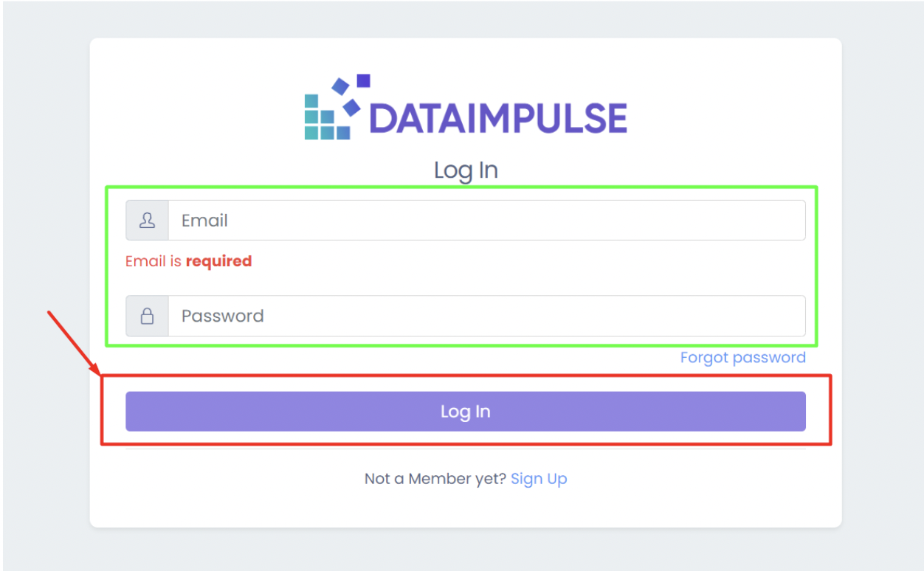Click the user silhouette icon beside Email
The width and height of the screenshot is (924, 571).
coord(148,221)
